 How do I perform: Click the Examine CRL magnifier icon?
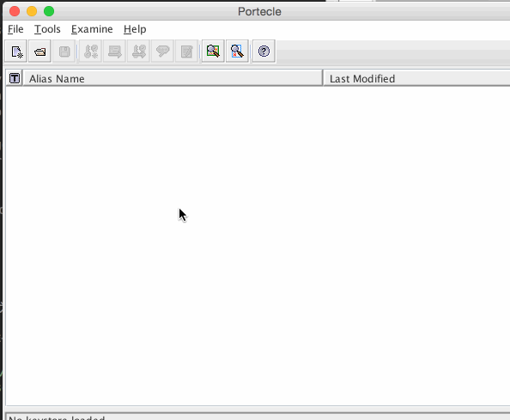click(237, 52)
